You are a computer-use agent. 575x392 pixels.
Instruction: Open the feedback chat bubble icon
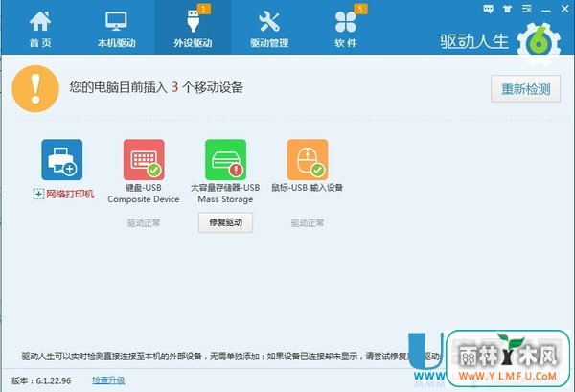(x=488, y=9)
